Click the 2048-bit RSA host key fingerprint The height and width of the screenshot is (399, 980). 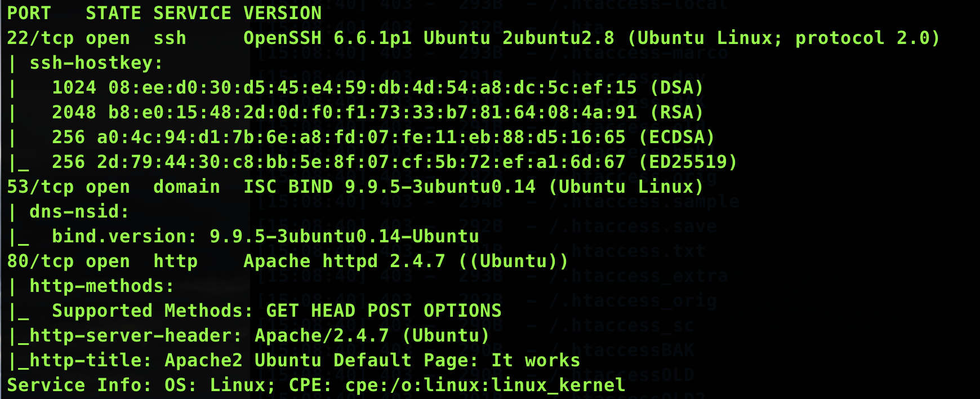pyautogui.click(x=372, y=112)
